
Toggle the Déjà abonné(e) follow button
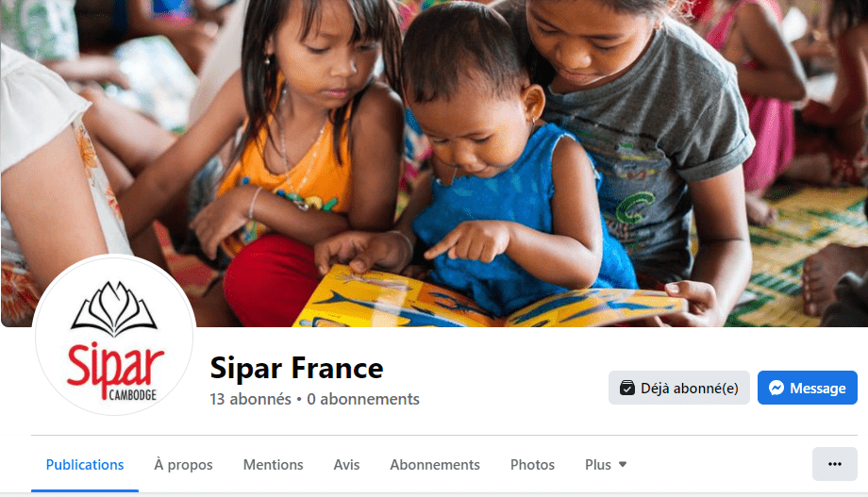tap(678, 388)
